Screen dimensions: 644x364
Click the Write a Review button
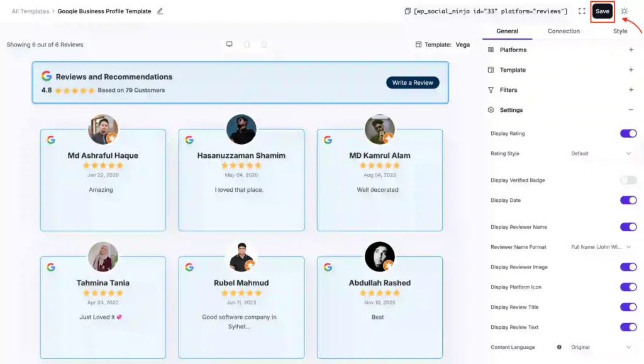[413, 82]
